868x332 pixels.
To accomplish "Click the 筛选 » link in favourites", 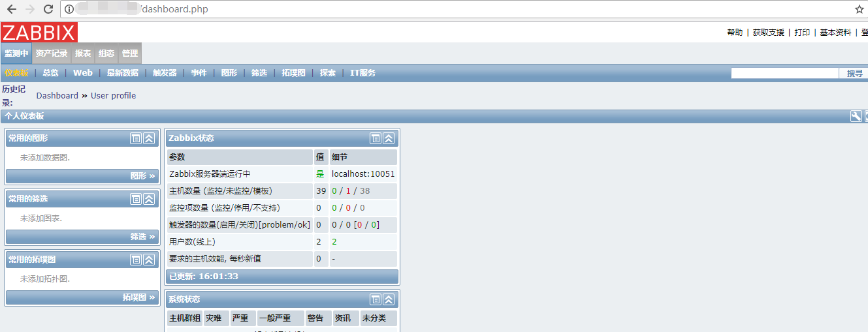I will (143, 237).
